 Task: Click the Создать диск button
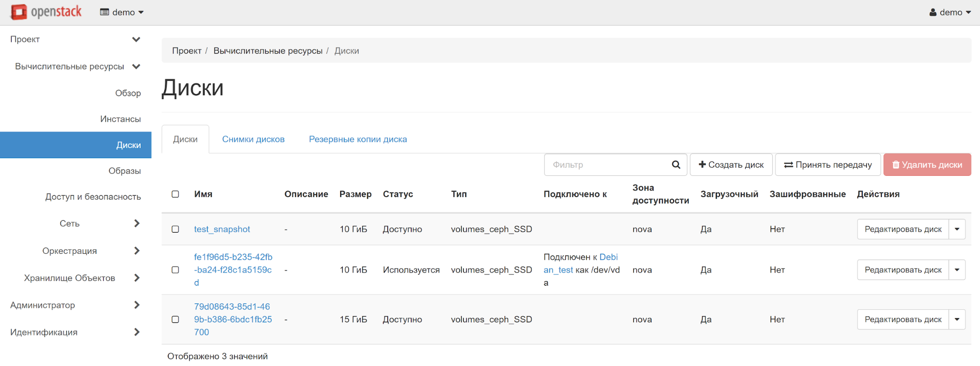[x=731, y=165]
